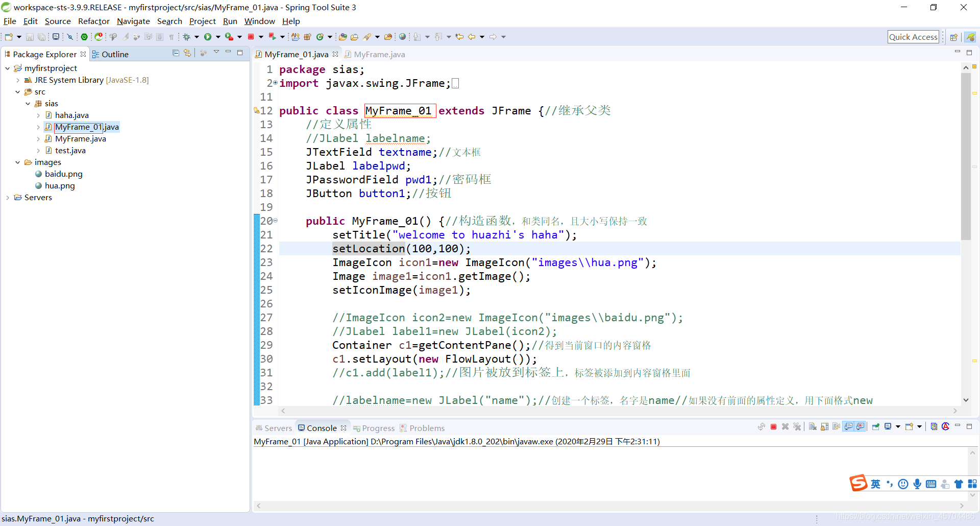Run the program with green play icon

pos(208,37)
